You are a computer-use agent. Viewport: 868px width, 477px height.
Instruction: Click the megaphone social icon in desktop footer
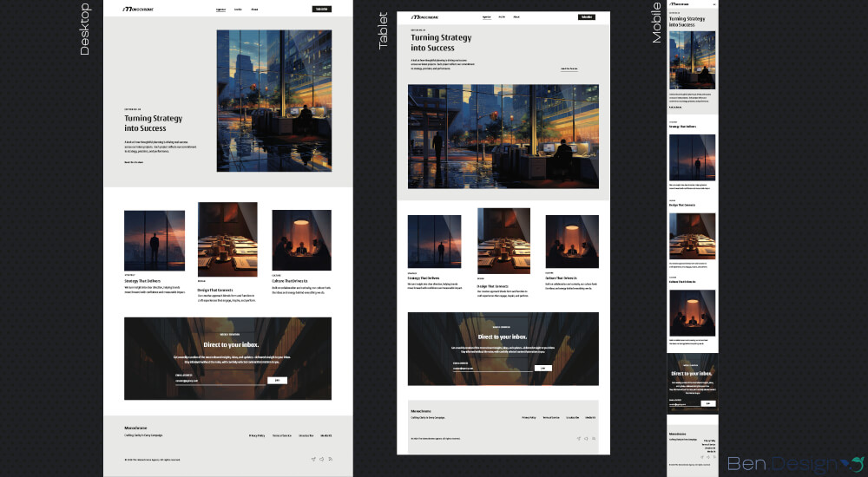[321, 459]
